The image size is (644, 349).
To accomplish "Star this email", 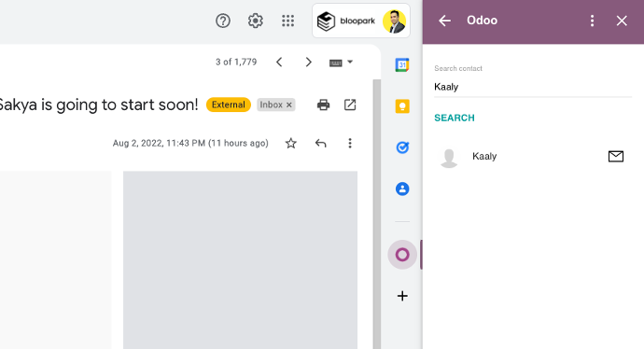I will click(x=291, y=144).
